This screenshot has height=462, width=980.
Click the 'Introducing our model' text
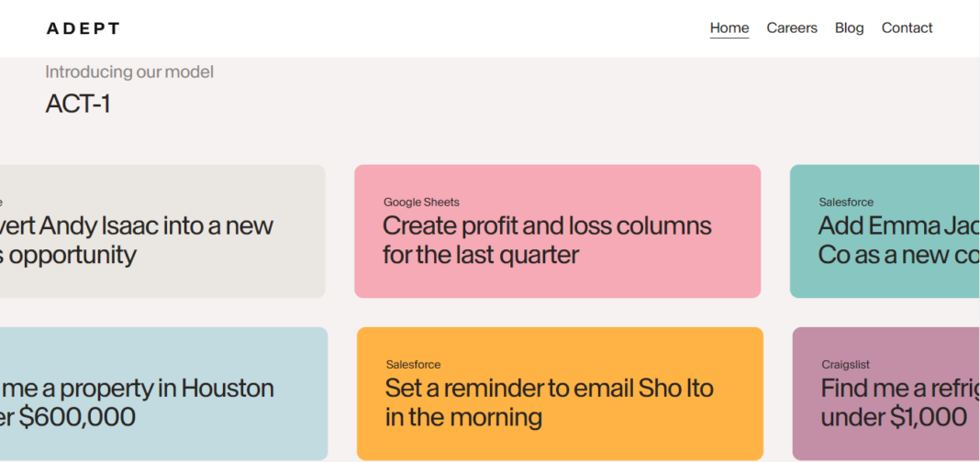129,71
